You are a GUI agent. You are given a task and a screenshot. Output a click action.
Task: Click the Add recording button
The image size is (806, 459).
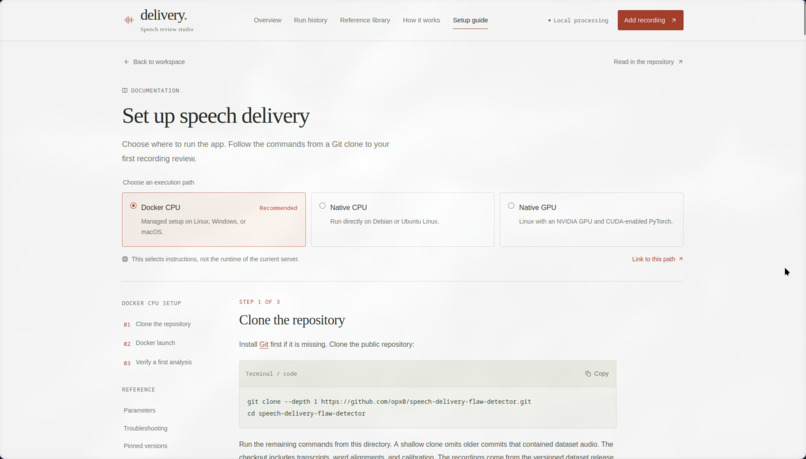point(650,20)
